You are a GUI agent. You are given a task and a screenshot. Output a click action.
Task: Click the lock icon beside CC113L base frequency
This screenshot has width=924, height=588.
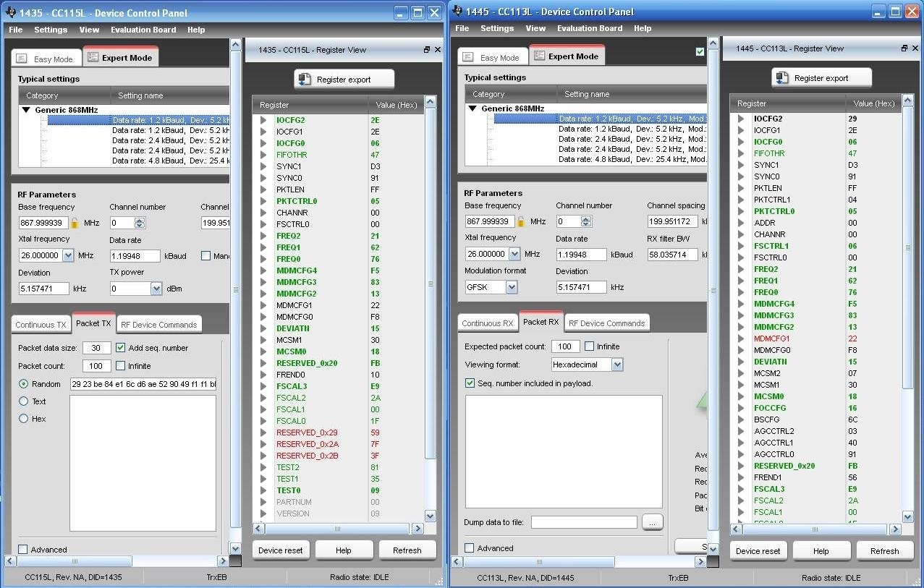pos(520,221)
